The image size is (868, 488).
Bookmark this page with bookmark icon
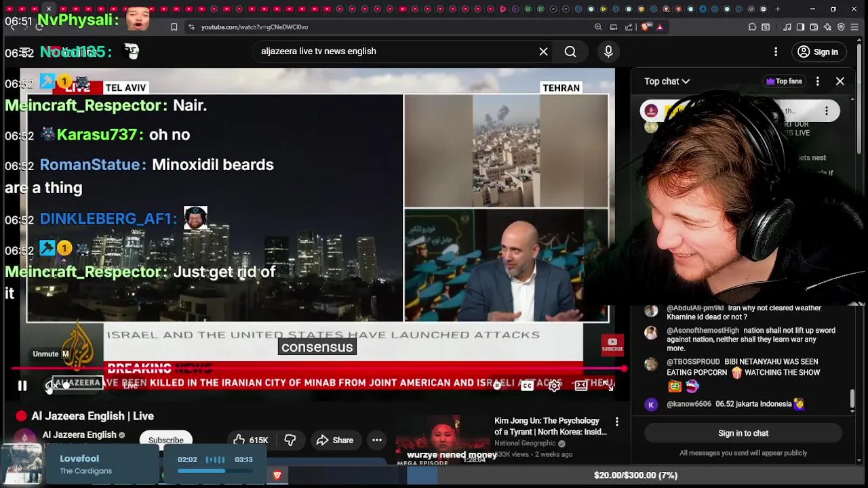point(174,27)
